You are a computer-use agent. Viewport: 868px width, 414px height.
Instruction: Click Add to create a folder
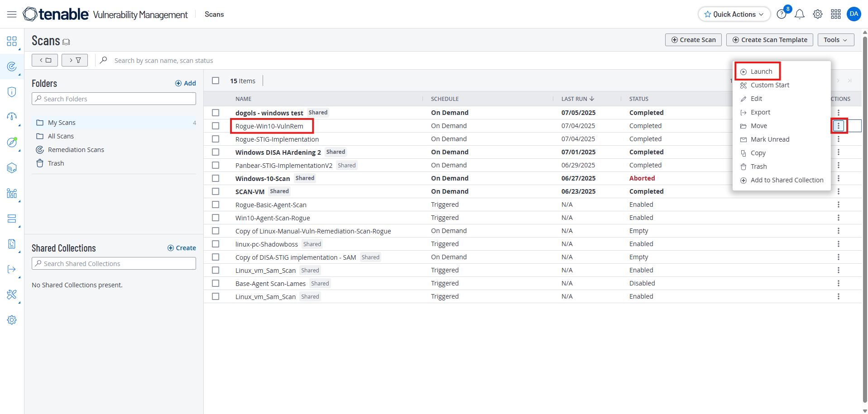[186, 83]
